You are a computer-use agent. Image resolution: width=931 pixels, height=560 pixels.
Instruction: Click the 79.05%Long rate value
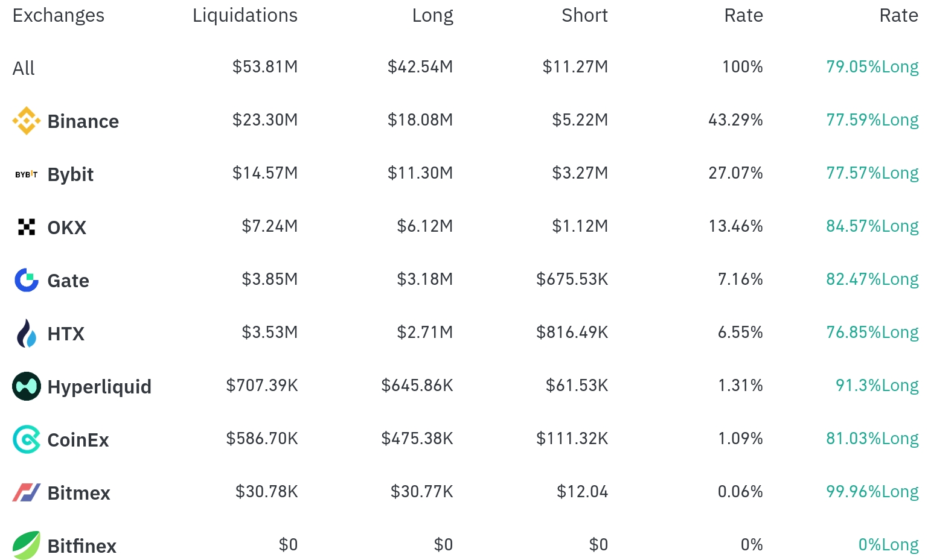872,66
